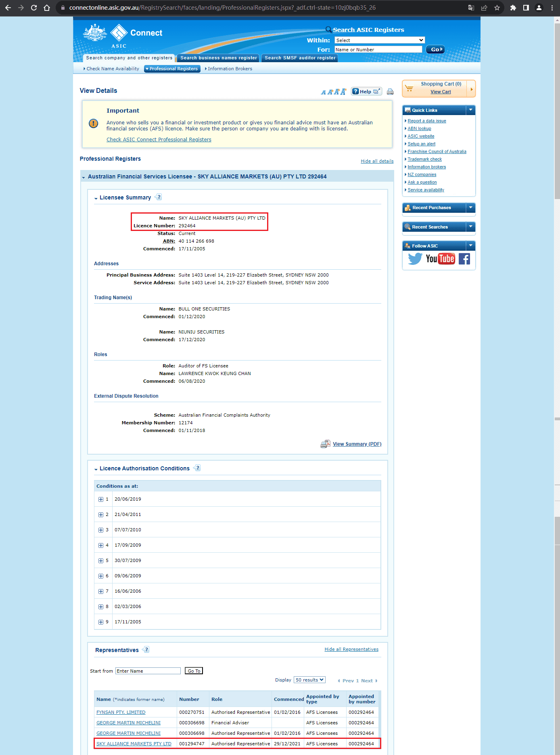
Task: Expand condition 2 dated 21/04/2011
Action: [101, 515]
